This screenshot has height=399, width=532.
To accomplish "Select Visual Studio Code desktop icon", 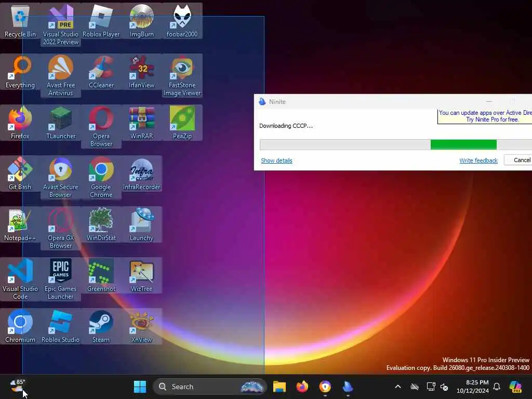I will [x=20, y=279].
